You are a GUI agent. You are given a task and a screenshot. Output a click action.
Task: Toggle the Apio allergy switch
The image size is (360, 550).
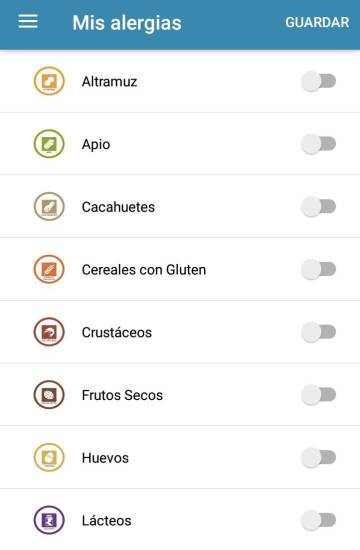(x=319, y=144)
